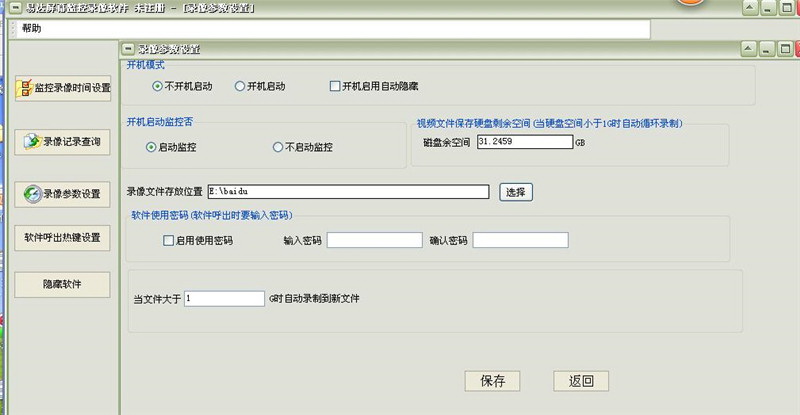
Task: Maximize the main application window
Action: pyautogui.click(x=787, y=8)
